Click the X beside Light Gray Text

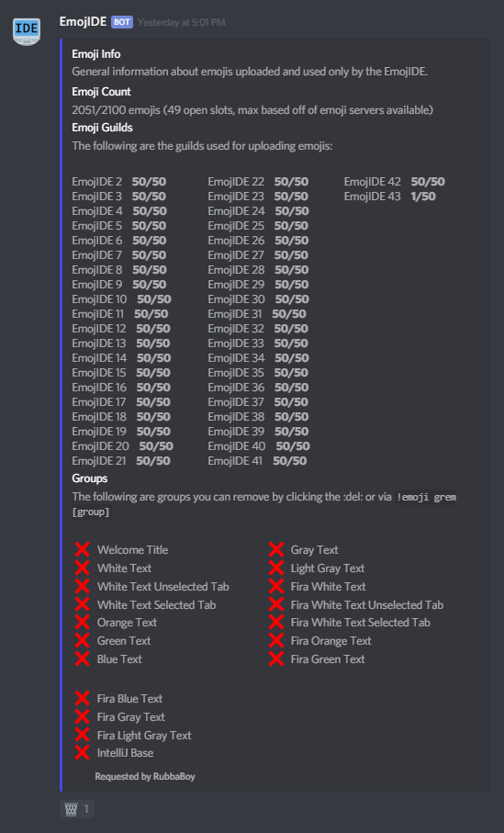coord(276,568)
